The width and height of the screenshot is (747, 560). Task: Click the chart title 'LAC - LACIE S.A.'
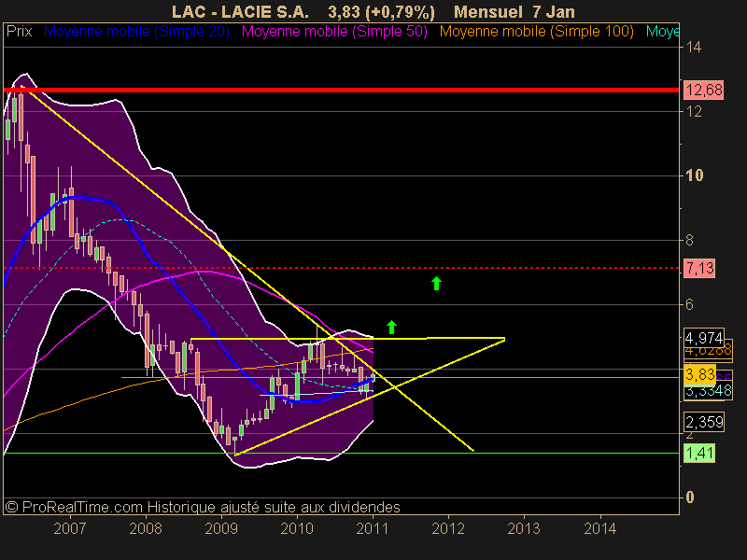[240, 12]
